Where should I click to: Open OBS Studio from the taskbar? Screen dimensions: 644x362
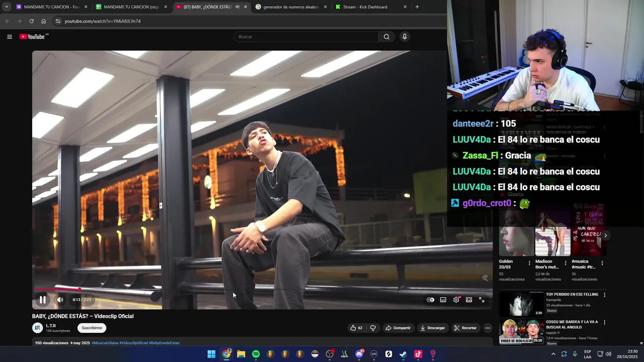330,354
